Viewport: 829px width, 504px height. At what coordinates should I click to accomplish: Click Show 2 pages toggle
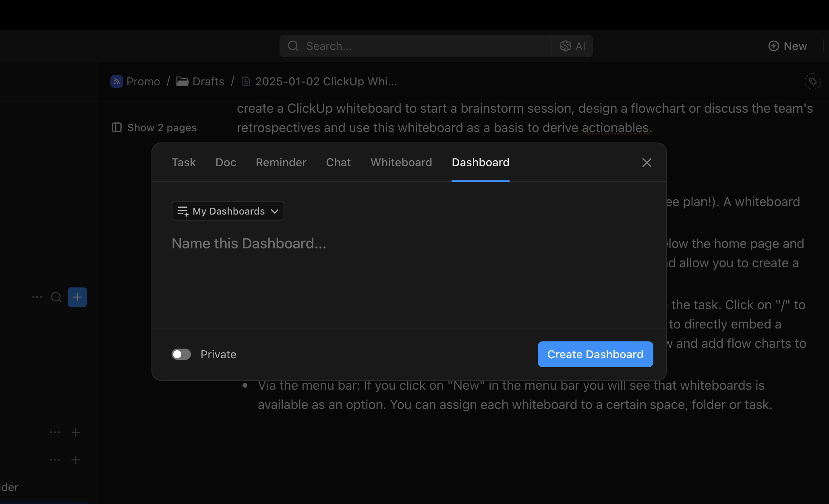pyautogui.click(x=154, y=128)
